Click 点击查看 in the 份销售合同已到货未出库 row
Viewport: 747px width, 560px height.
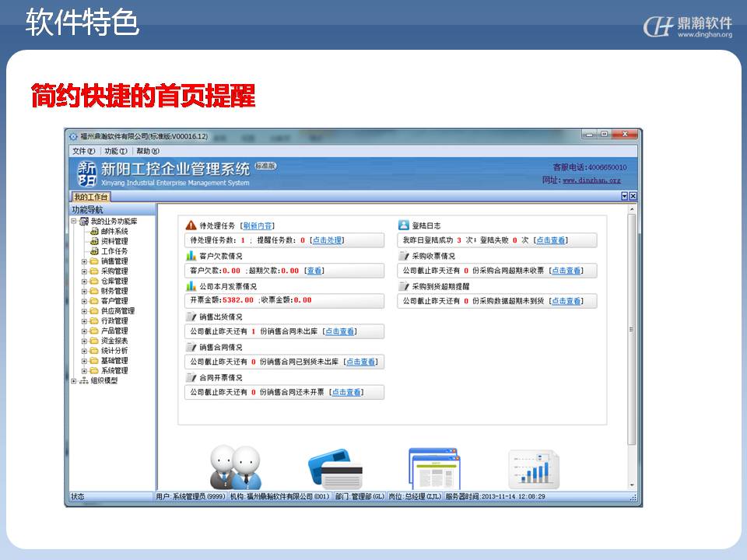(x=360, y=362)
